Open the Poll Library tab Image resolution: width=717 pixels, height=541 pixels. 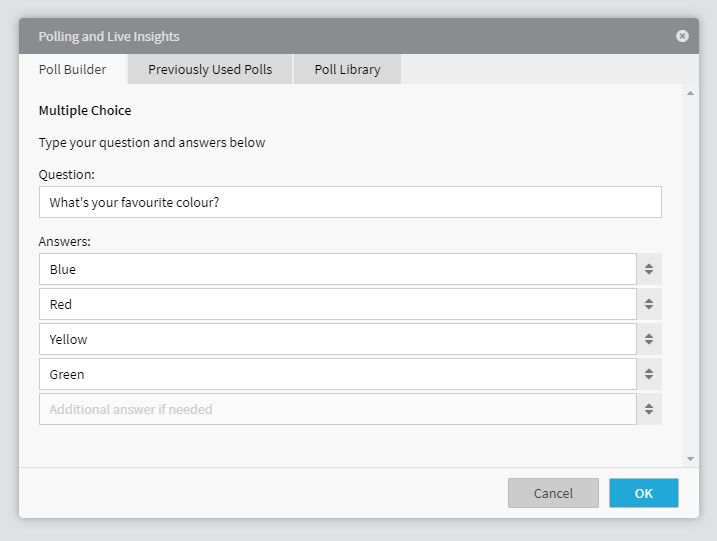tap(348, 70)
